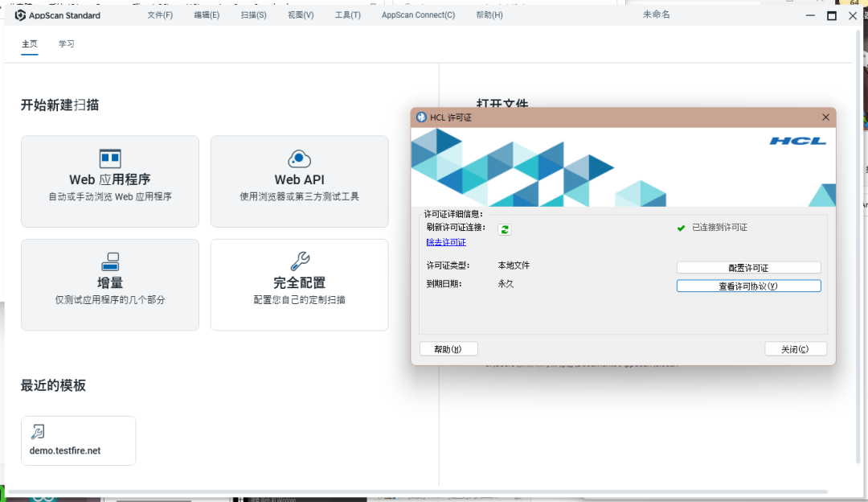The image size is (868, 502).
Task: Click the 开始新建扫描 heading
Action: (x=59, y=105)
